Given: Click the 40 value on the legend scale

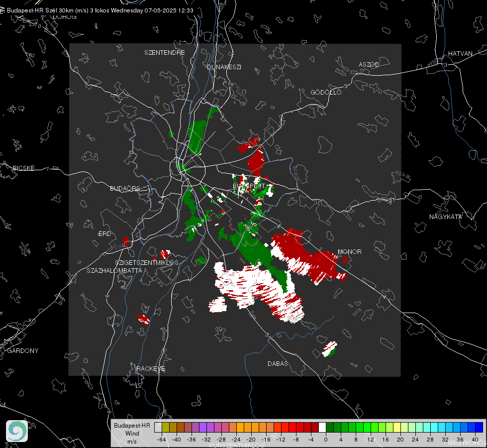Looking at the screenshot, I should [475, 440].
